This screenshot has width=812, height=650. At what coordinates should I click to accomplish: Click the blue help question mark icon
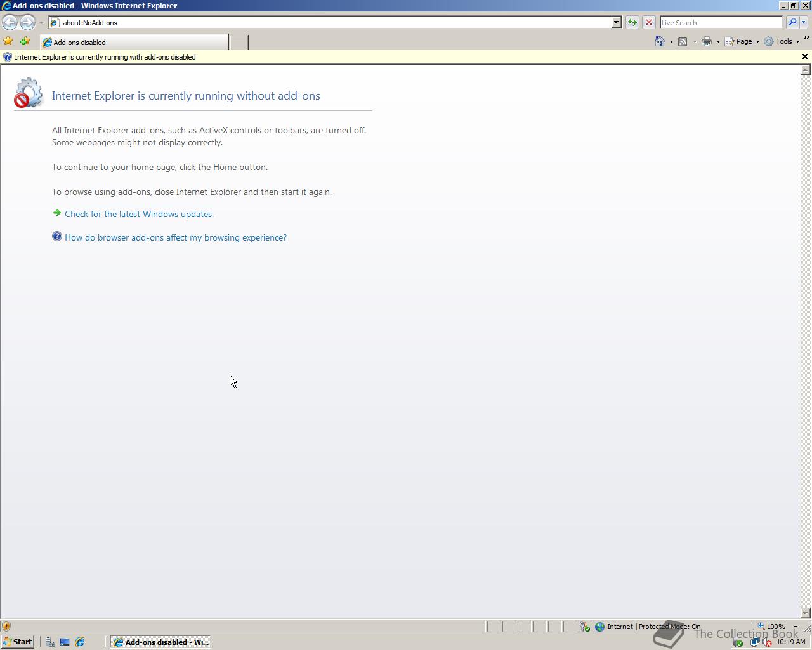point(57,237)
